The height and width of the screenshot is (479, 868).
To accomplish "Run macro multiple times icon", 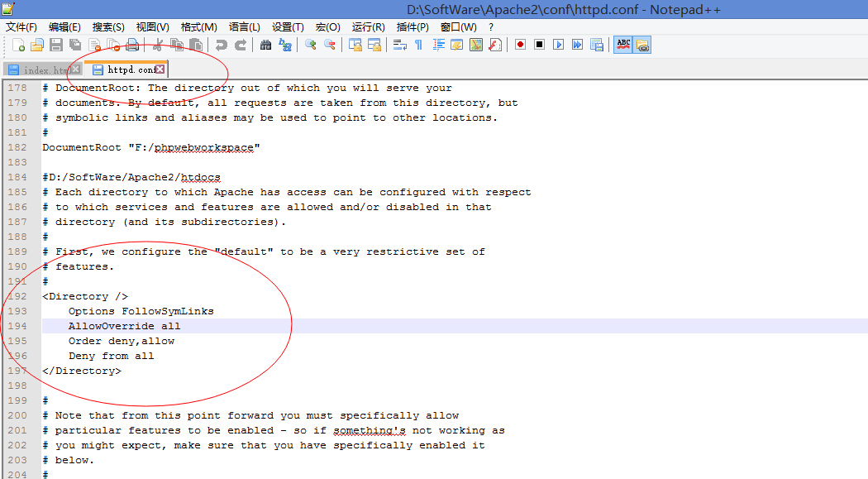I will click(x=577, y=45).
